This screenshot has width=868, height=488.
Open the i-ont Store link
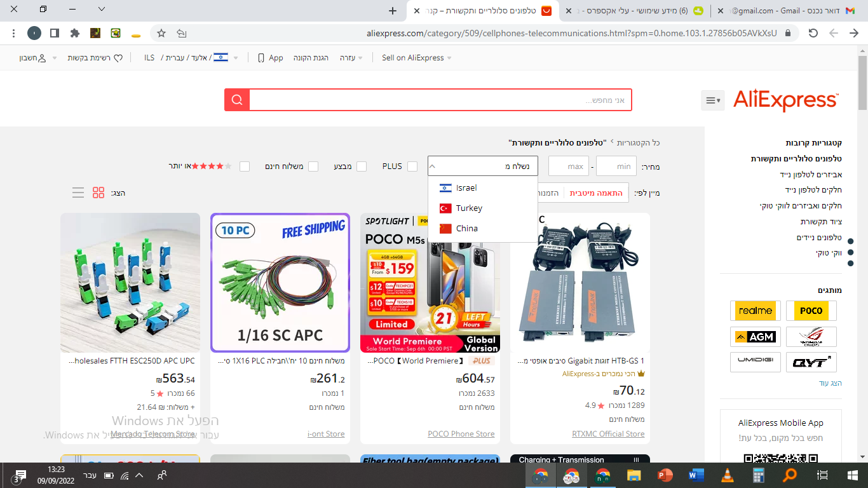(326, 434)
